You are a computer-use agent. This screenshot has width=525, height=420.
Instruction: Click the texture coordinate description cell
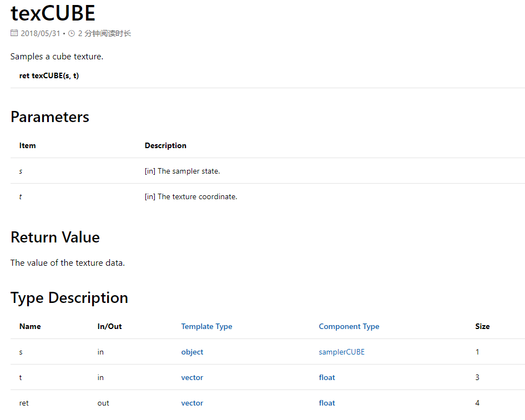(x=191, y=196)
